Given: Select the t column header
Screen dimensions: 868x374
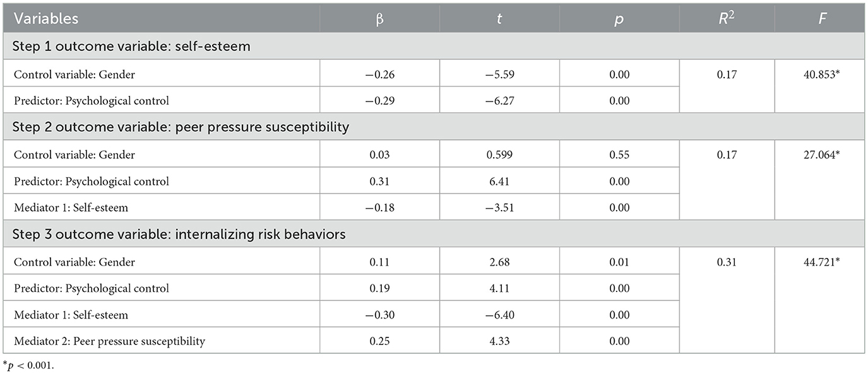Looking at the screenshot, I should pos(499,18).
